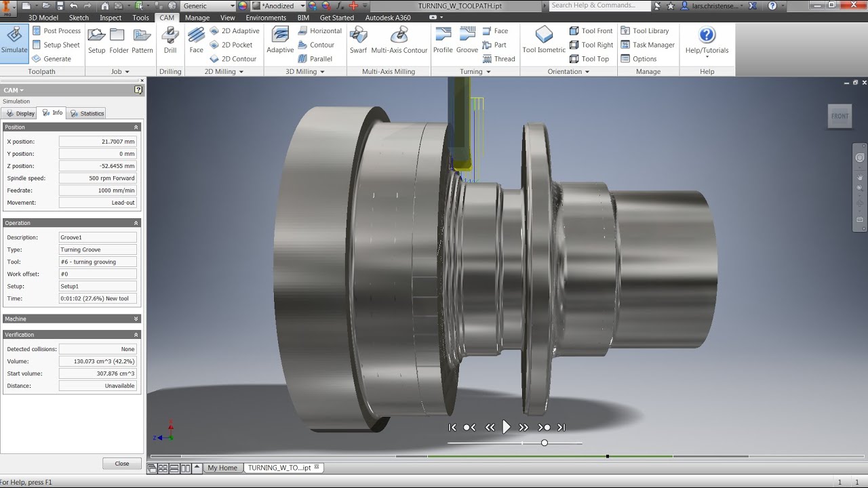Collapse the Position section
868x488 pixels.
[136, 127]
